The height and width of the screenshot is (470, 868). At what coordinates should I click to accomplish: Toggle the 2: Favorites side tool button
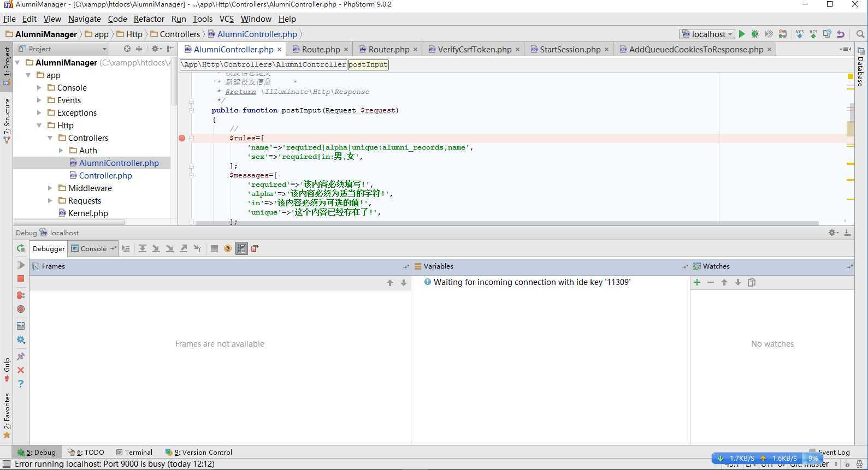pyautogui.click(x=7, y=417)
